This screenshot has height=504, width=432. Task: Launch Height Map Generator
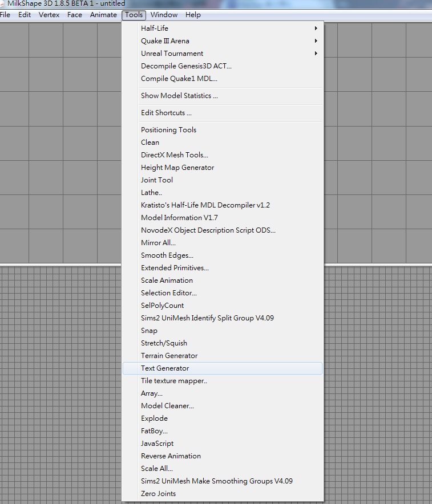[x=222, y=167]
